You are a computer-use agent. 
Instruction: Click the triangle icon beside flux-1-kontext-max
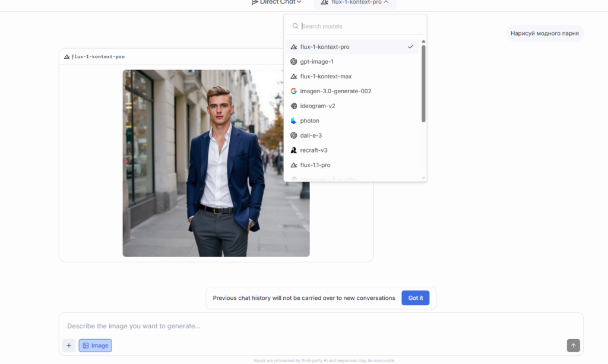point(294,77)
